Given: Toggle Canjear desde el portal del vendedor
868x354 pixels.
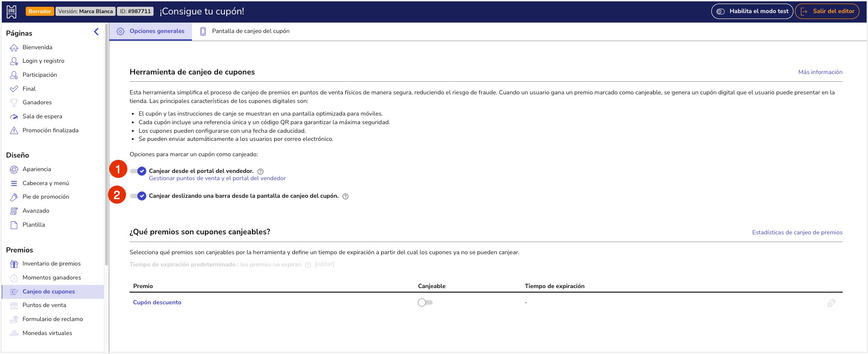Looking at the screenshot, I should (x=138, y=171).
